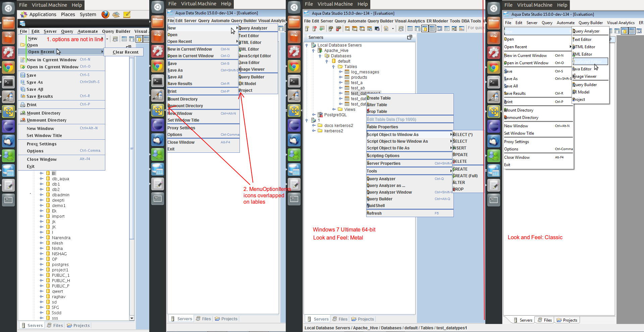Toggle the highlighted database view button in Classic toolbar
Viewport: 644px width, 332px height.
pos(624,31)
